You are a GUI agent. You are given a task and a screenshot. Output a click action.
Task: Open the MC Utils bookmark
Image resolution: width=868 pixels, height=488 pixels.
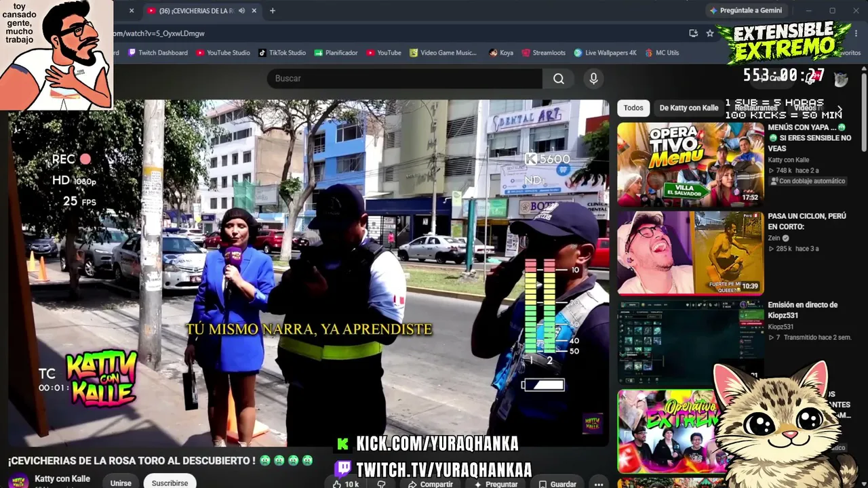click(x=661, y=53)
